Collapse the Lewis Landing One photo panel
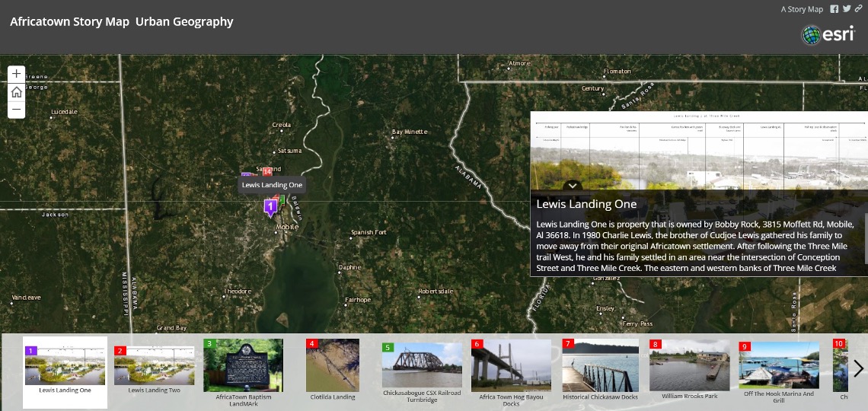This screenshot has height=411, width=868. (573, 185)
